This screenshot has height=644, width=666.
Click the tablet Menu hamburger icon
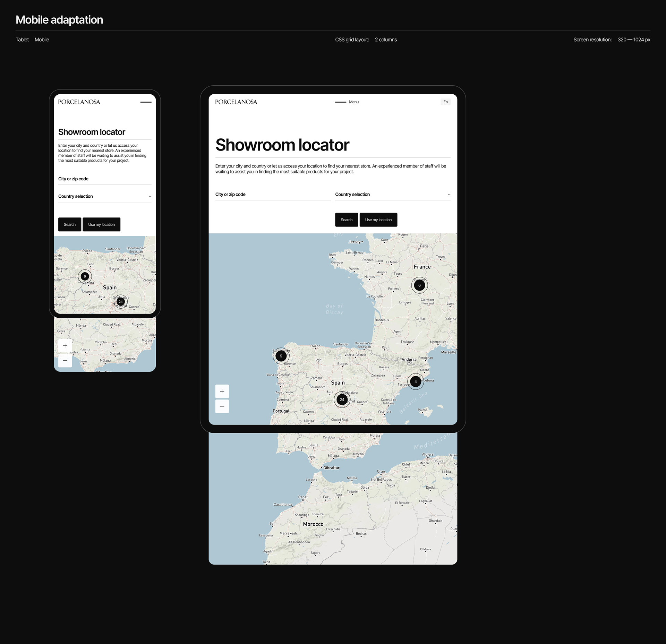341,102
